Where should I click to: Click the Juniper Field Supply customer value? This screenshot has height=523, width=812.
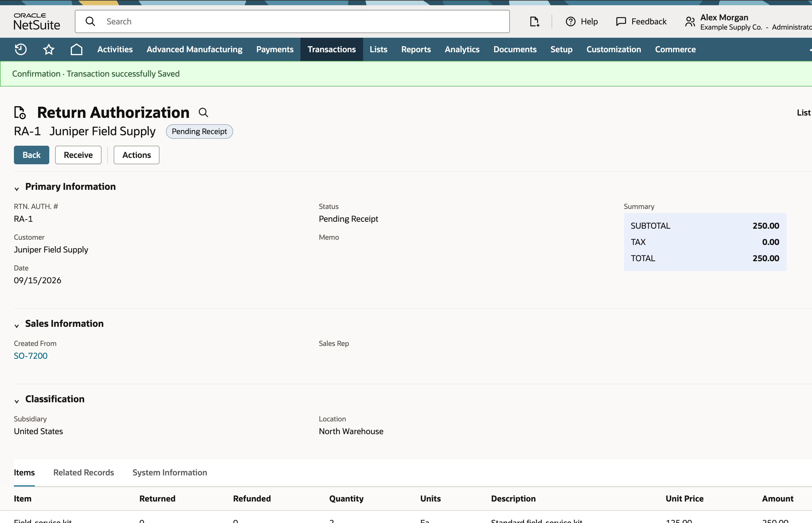51,250
